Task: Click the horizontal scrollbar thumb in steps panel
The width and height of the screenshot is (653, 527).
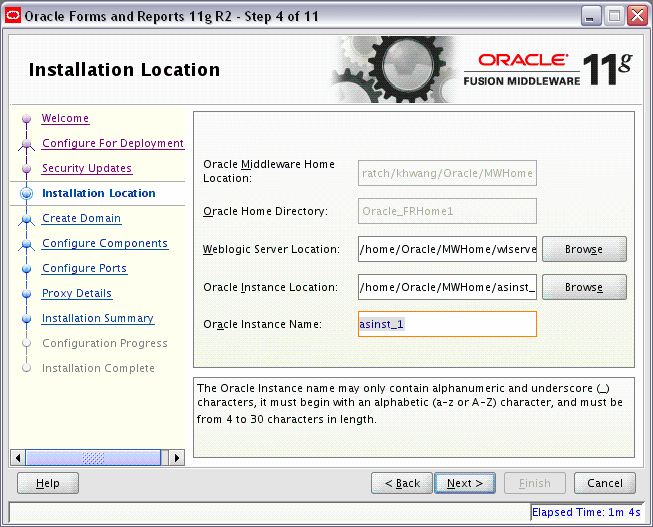Action: pos(93,458)
